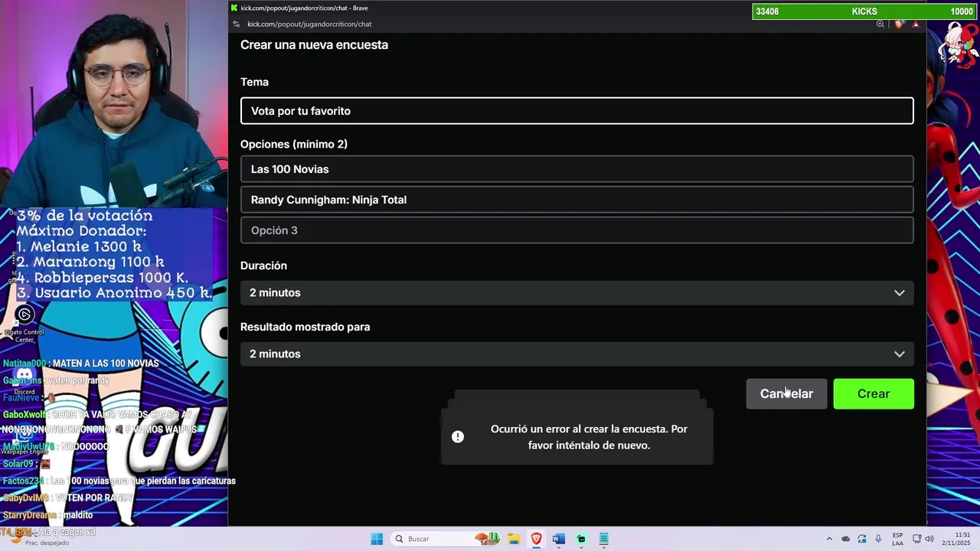Click the Cancelar button
This screenshot has width=980, height=551.
[786, 393]
